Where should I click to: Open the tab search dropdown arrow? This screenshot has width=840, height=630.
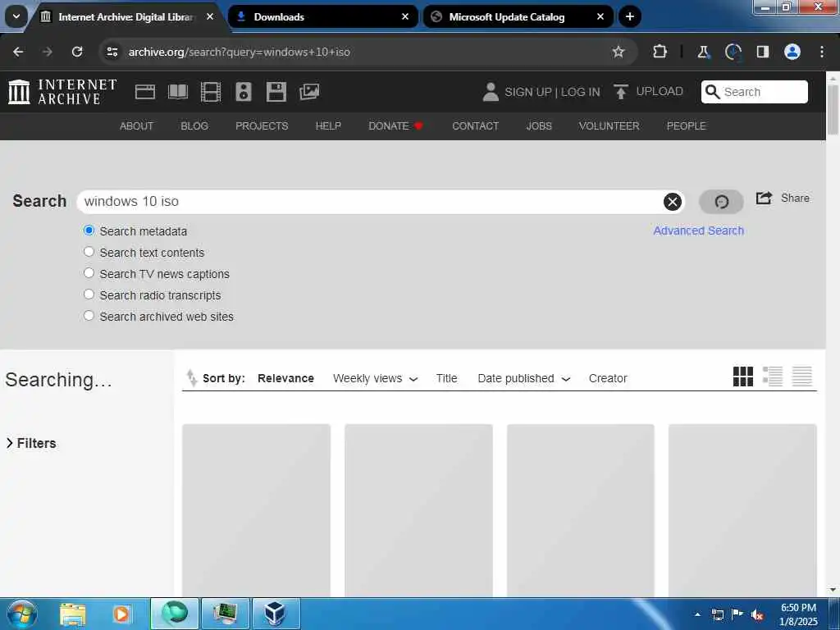coord(16,16)
